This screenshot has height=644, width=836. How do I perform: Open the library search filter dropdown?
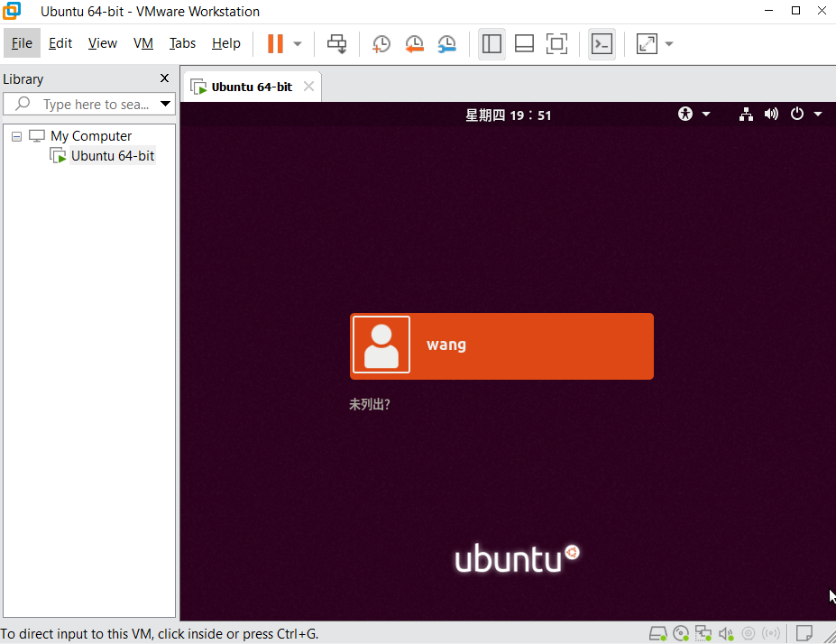coord(166,104)
